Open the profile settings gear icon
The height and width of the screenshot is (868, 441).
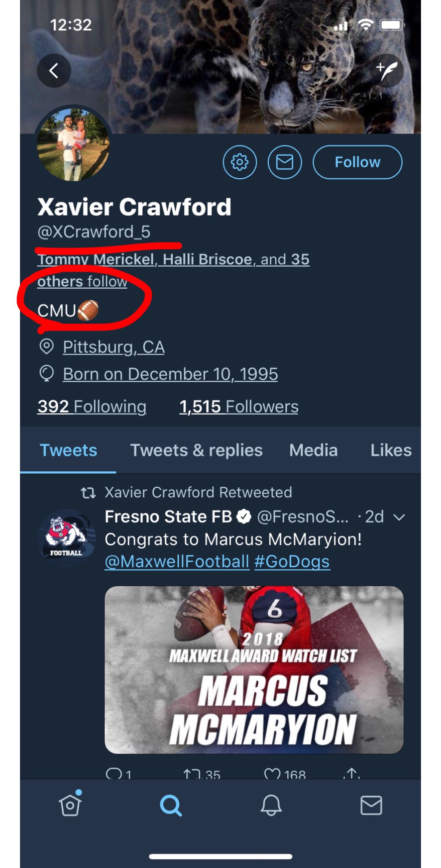coord(240,162)
